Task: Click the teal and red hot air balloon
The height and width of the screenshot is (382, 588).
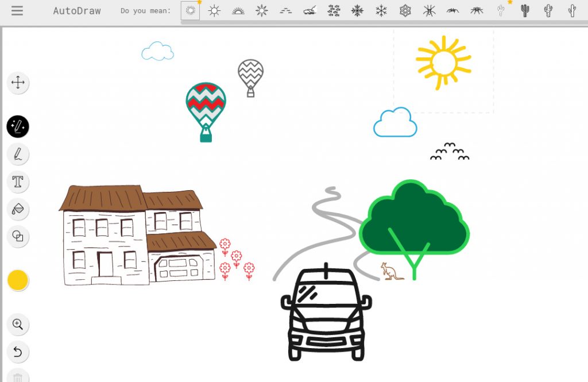Action: [206, 112]
